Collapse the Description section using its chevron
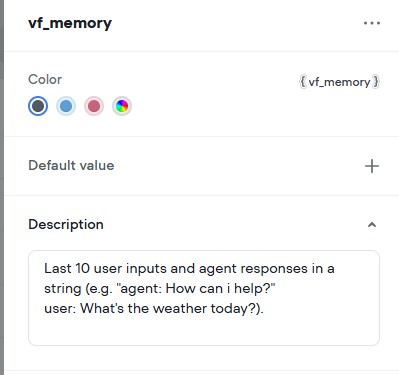 pos(372,225)
